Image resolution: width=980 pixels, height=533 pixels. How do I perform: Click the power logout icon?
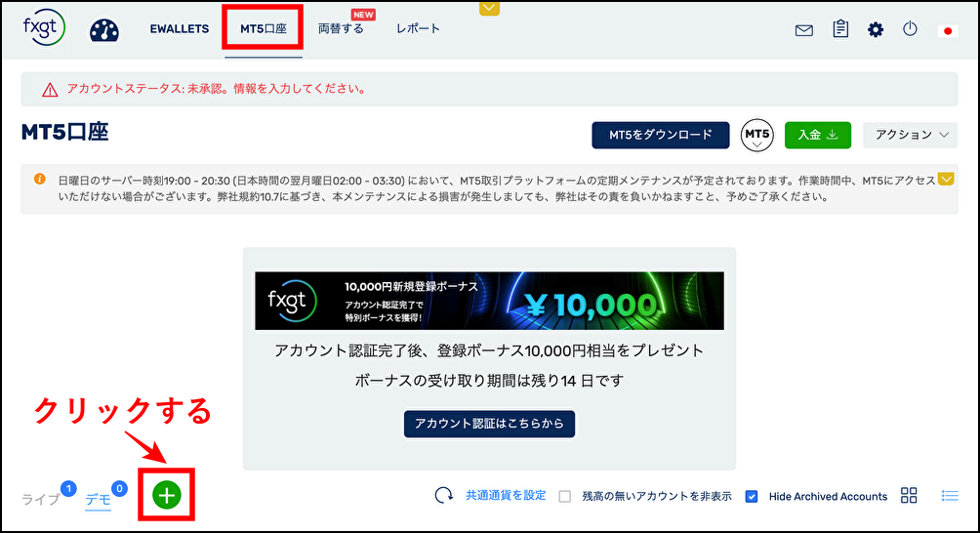click(910, 28)
